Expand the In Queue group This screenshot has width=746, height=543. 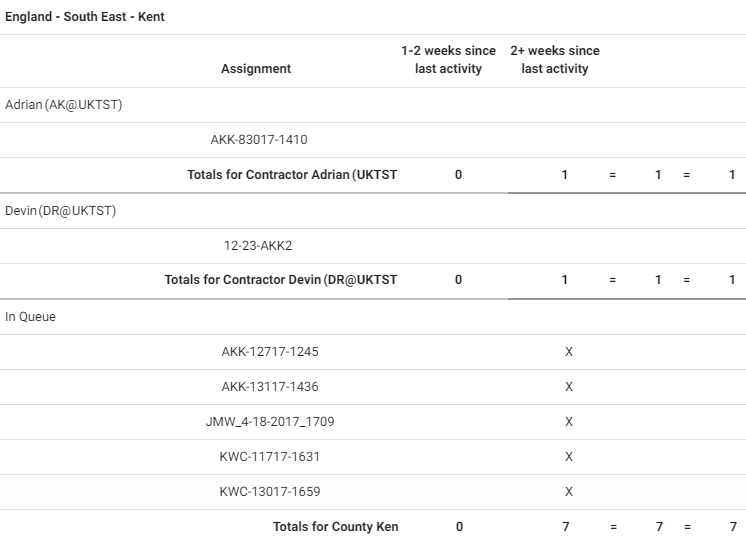(31, 317)
